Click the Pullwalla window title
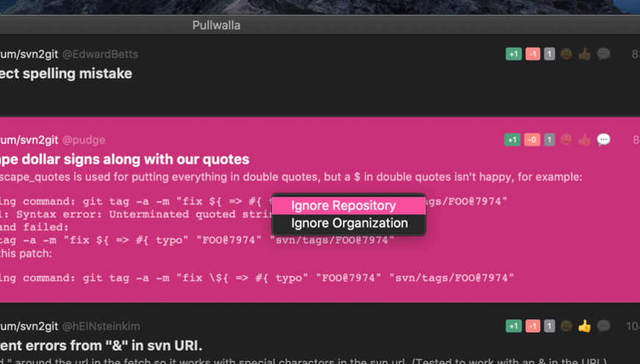The image size is (640, 364). (x=216, y=25)
